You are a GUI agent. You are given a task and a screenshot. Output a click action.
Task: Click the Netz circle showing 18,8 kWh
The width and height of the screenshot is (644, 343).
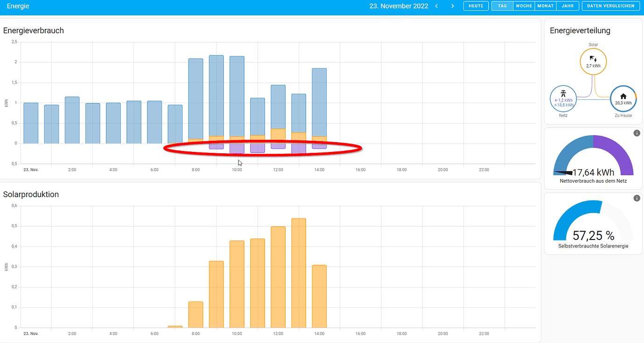(x=563, y=98)
